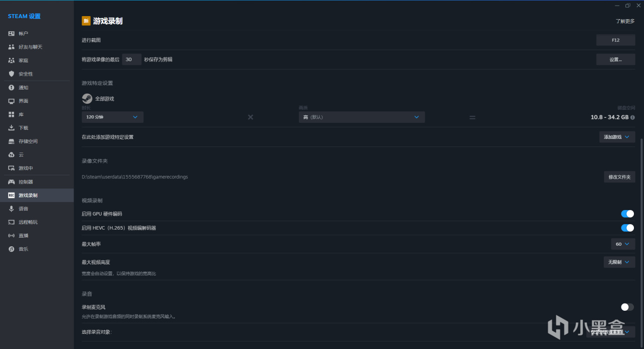The width and height of the screenshot is (644, 349).
Task: Click the 控制器 gamepad icon
Action: point(12,182)
